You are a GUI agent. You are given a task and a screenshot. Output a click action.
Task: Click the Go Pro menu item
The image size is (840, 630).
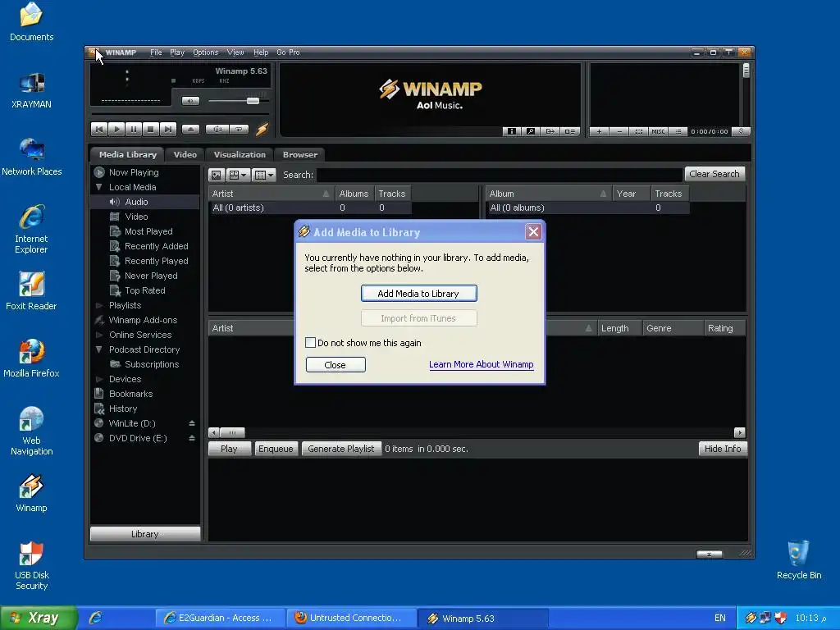click(x=288, y=52)
